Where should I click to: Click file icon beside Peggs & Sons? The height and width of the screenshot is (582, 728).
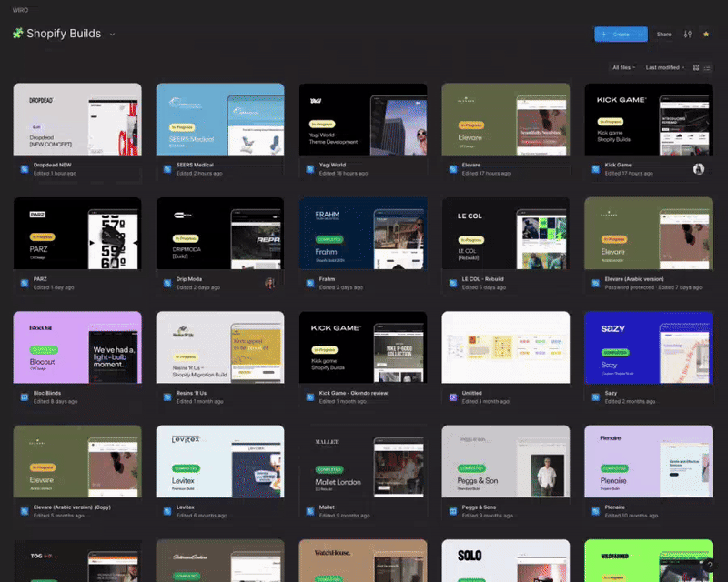(x=453, y=511)
